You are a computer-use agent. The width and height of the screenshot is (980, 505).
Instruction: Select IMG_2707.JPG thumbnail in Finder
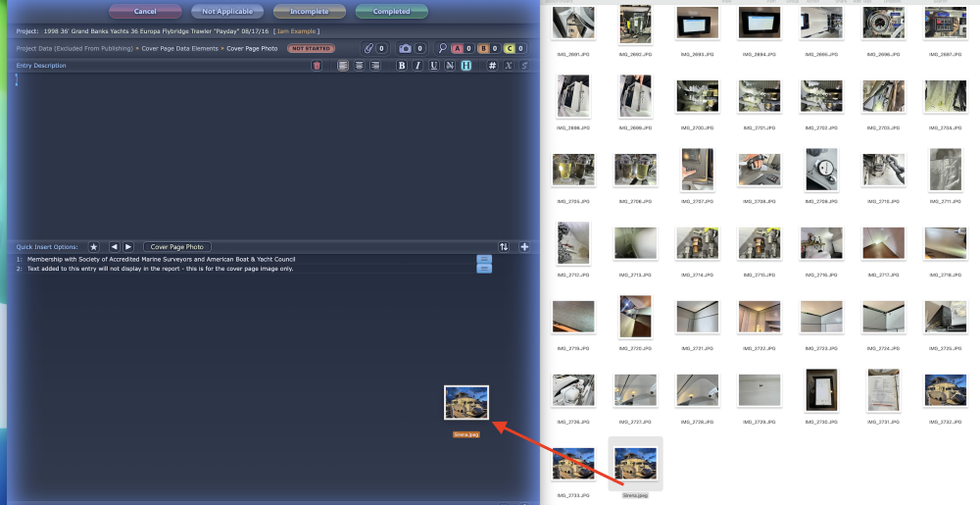pos(697,170)
